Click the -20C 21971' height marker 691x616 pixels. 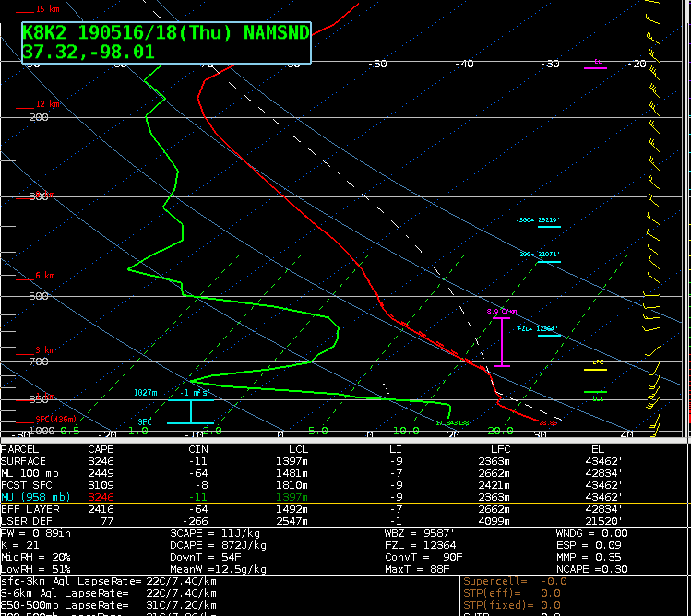pos(547,257)
